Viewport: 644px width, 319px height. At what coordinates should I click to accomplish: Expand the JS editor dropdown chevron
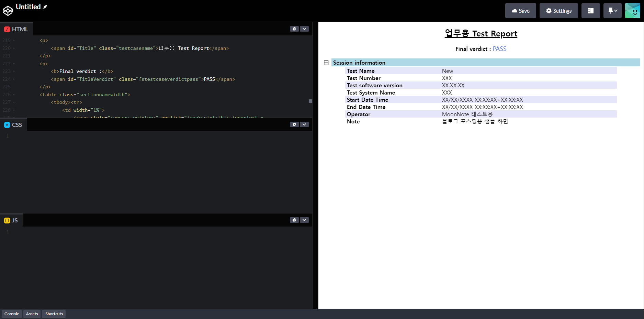(304, 220)
